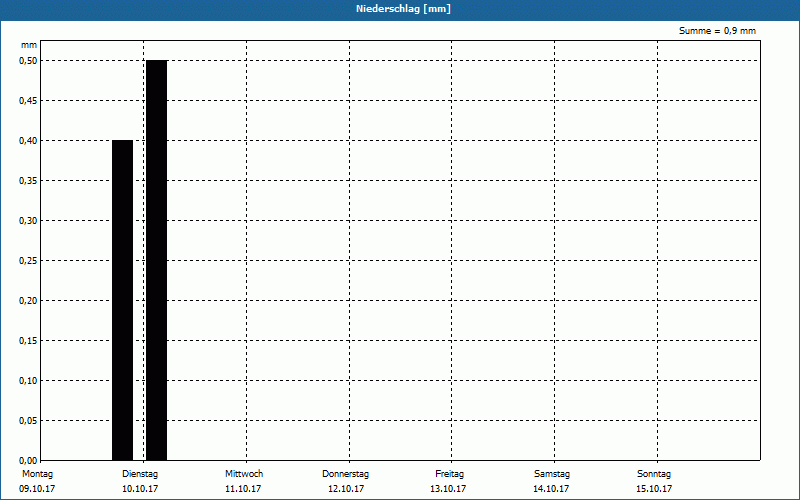Click the 09.10.17 date label

point(37,489)
